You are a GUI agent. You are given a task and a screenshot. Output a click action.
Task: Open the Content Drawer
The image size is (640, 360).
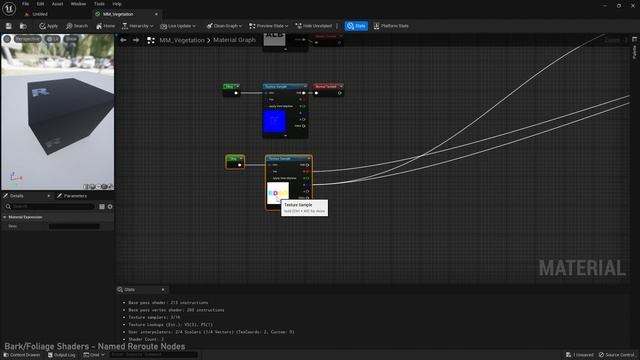point(22,355)
